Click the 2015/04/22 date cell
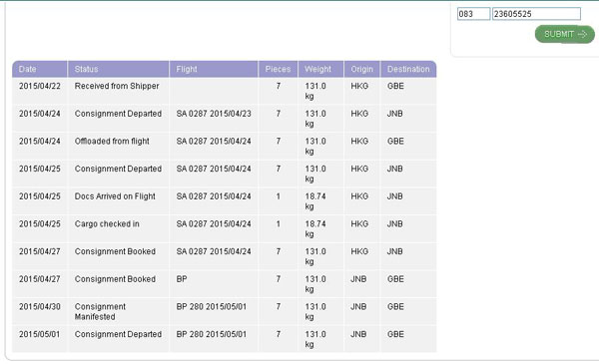This screenshot has height=364, width=599. (x=40, y=86)
